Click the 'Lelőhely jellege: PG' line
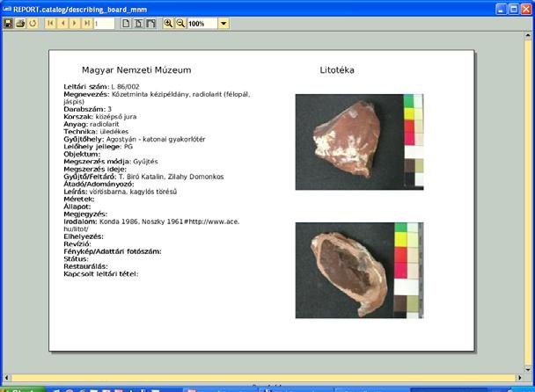This screenshot has height=392, width=535. tap(98, 147)
